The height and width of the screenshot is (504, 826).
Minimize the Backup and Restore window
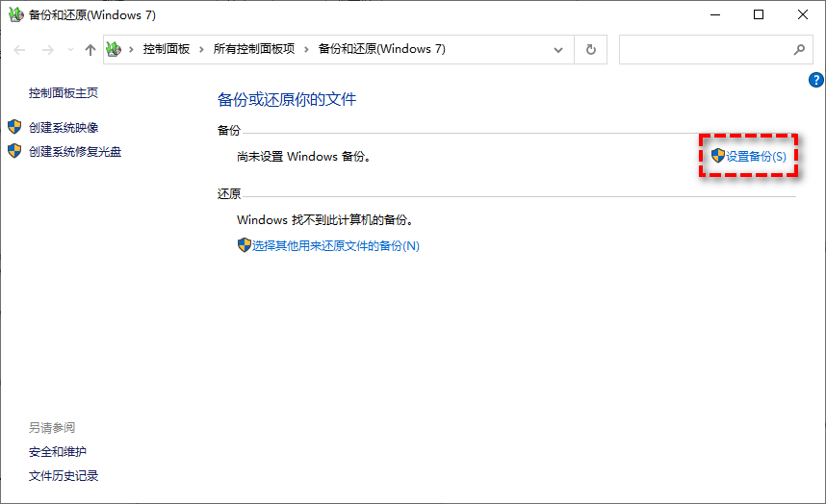715,14
